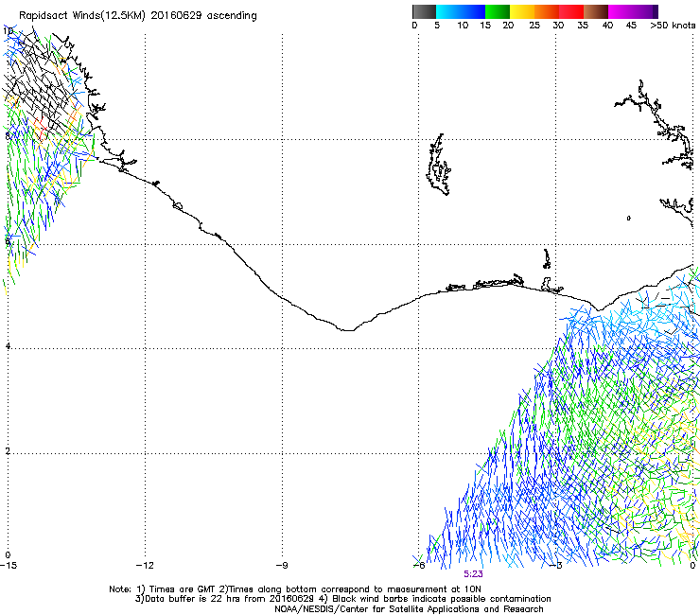Click the note line starting "Note: 1) Times are GMT"
This screenshot has width=700, height=615.
coord(295,589)
